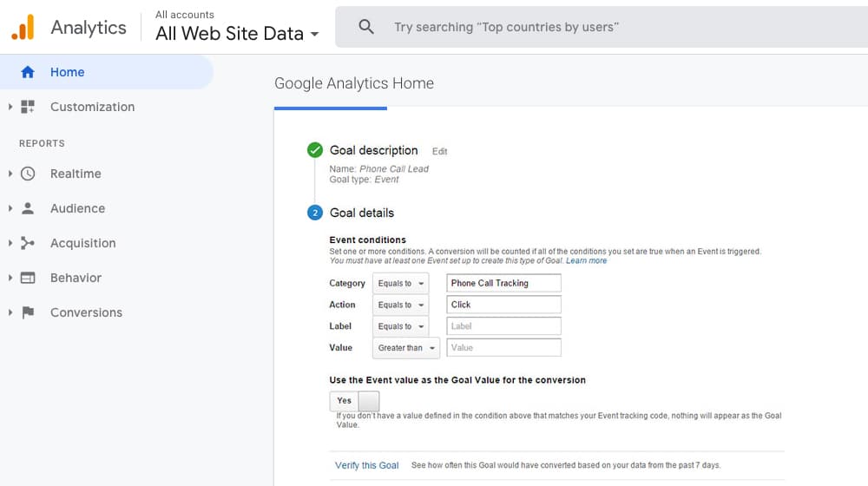The width and height of the screenshot is (868, 486).
Task: Click the Behavior window icon
Action: (x=28, y=278)
